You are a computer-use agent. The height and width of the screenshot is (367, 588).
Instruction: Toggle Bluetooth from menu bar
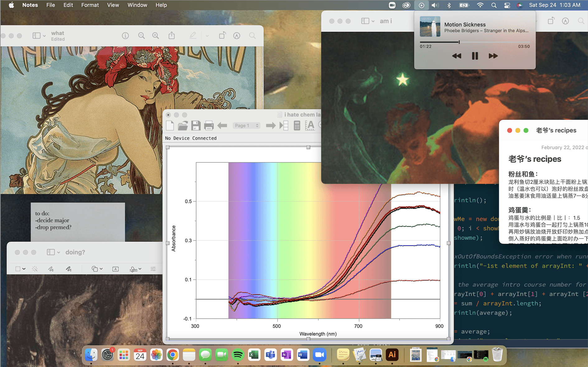[449, 5]
